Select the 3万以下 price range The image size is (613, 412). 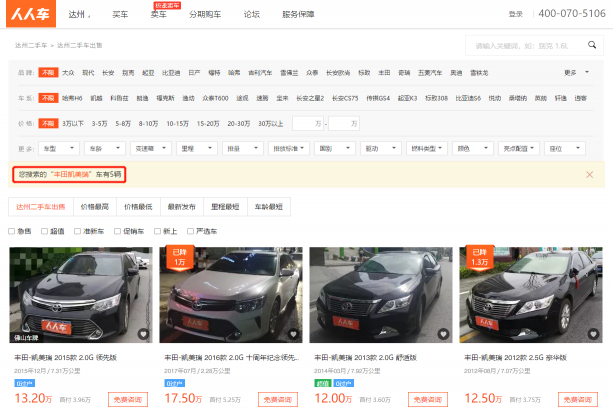click(x=73, y=124)
